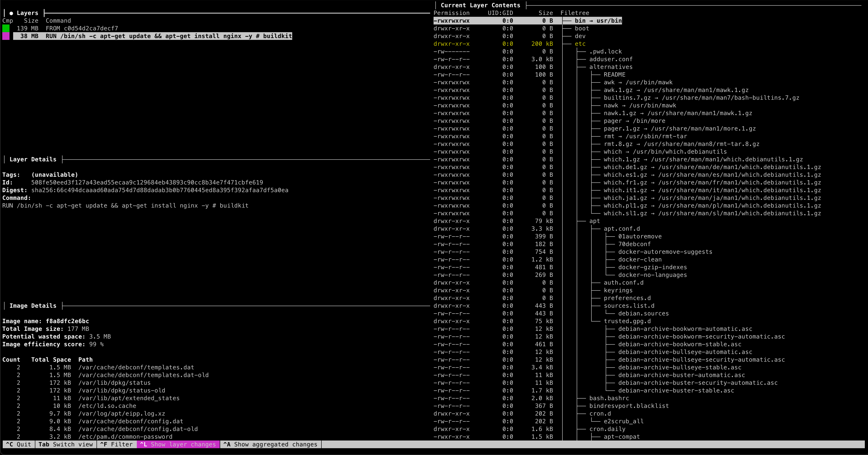868x455 pixels.
Task: Click Tab Switch view in footer
Action: [65, 444]
